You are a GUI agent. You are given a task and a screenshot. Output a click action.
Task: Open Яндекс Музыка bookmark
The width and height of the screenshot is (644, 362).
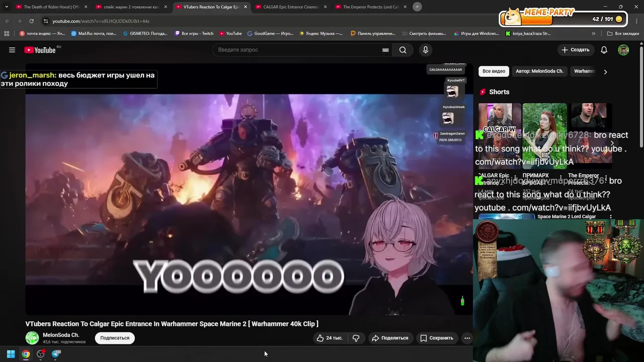click(x=321, y=34)
